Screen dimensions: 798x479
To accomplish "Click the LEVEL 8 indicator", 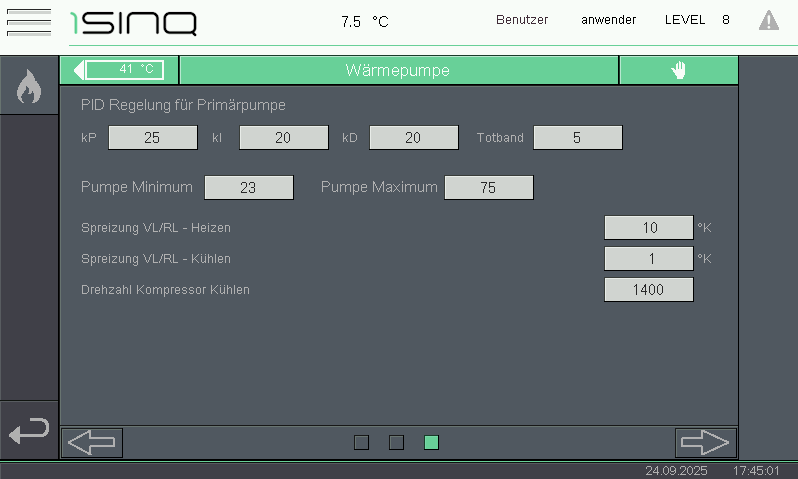I will [696, 20].
